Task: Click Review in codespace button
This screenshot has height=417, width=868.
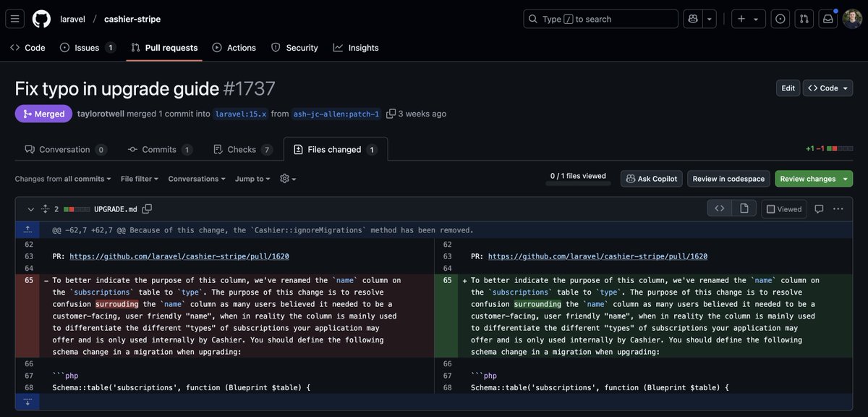Action: 728,179
